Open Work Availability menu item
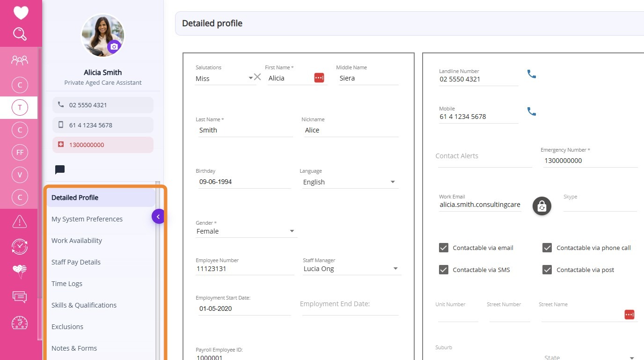Screen dimensions: 644x360 click(77, 241)
